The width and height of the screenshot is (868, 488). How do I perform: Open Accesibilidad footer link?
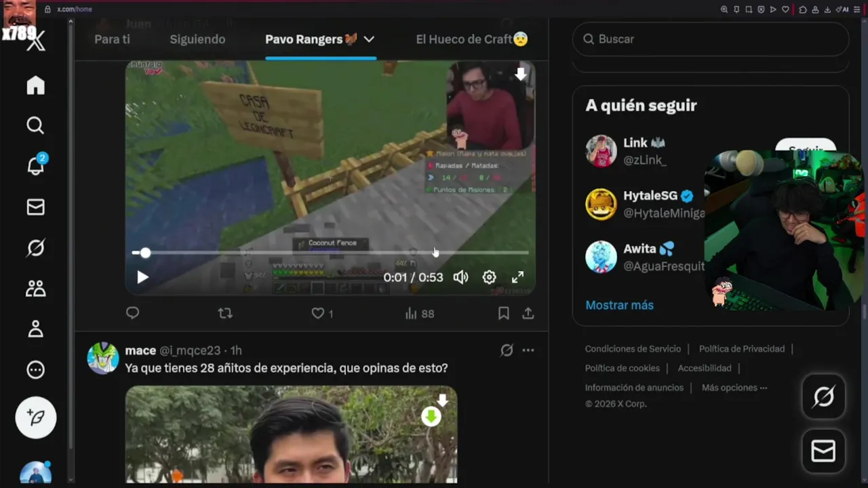tap(705, 368)
